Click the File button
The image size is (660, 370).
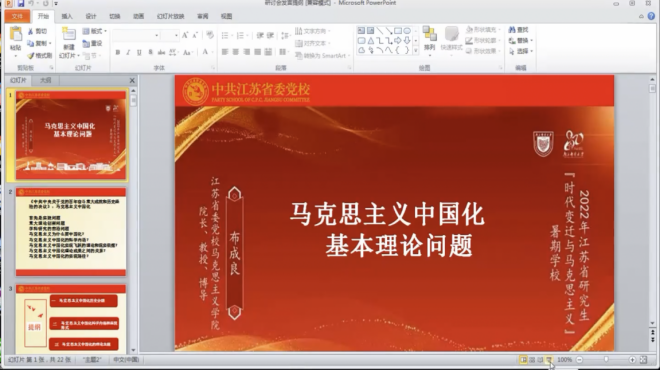tap(17, 16)
